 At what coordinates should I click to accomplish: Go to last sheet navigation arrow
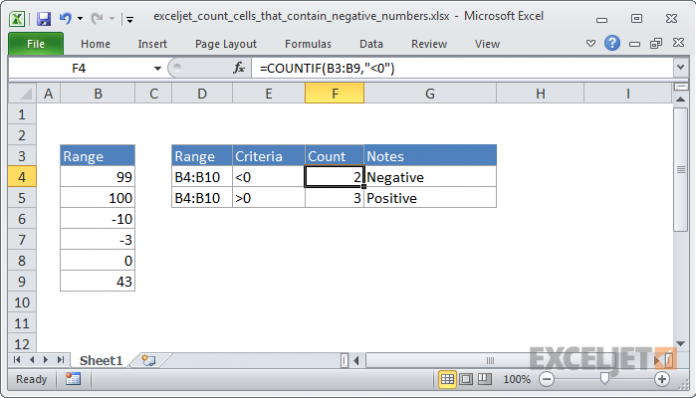point(61,360)
